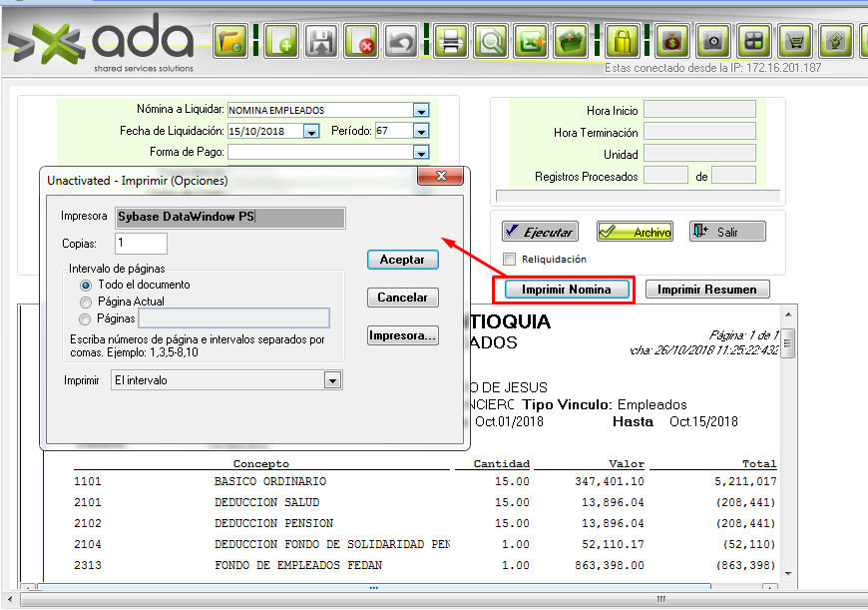Click the Imprimir Resumen button

[707, 290]
